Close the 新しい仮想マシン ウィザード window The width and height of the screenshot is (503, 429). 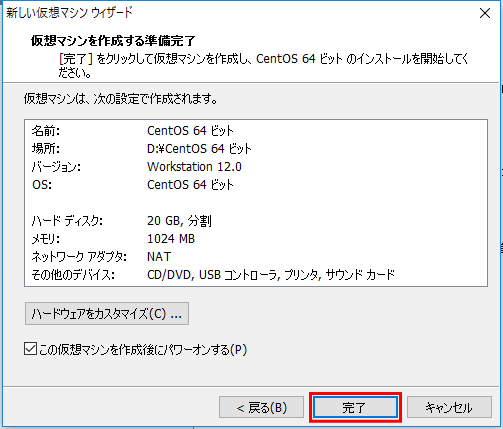click(x=484, y=13)
